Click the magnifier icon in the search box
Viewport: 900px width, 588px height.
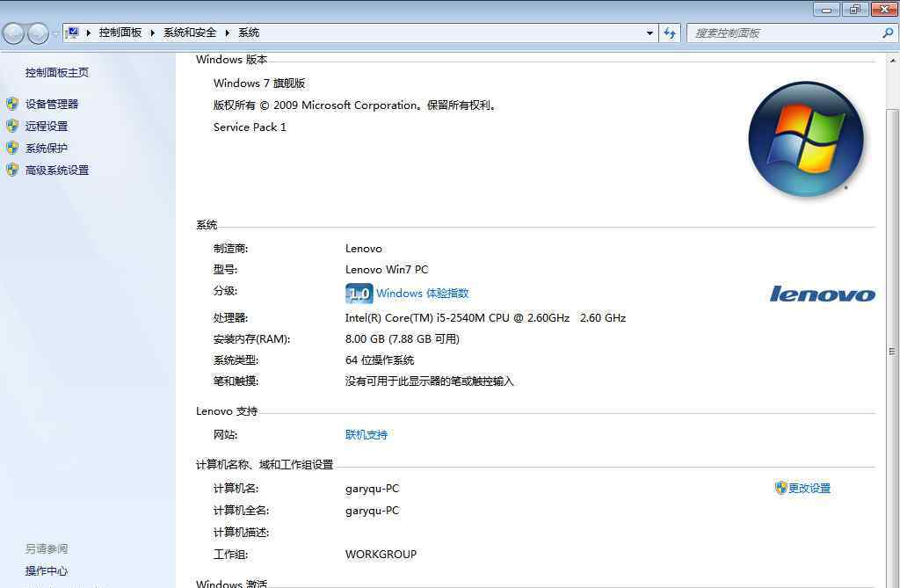tap(888, 33)
